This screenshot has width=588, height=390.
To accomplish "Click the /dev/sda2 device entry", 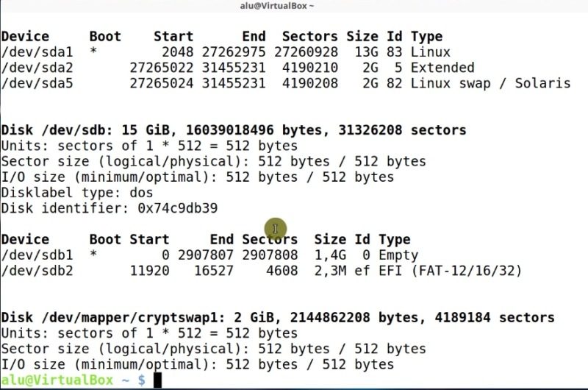I will [37, 68].
